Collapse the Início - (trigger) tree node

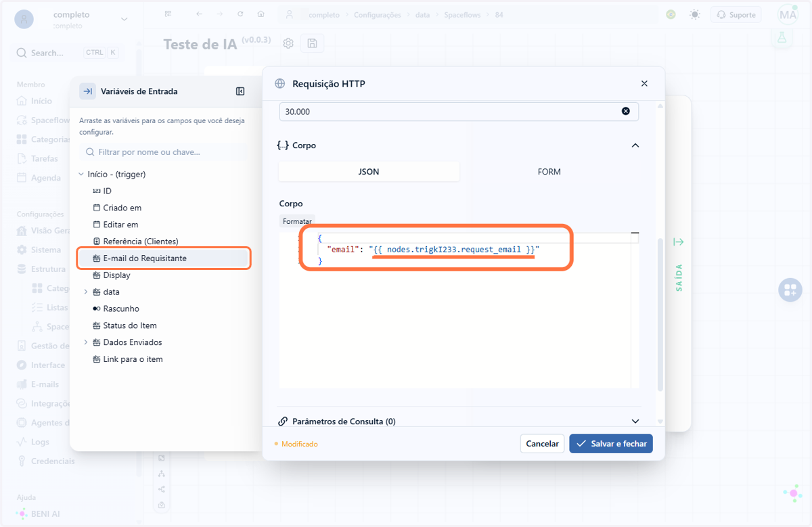[x=81, y=175]
